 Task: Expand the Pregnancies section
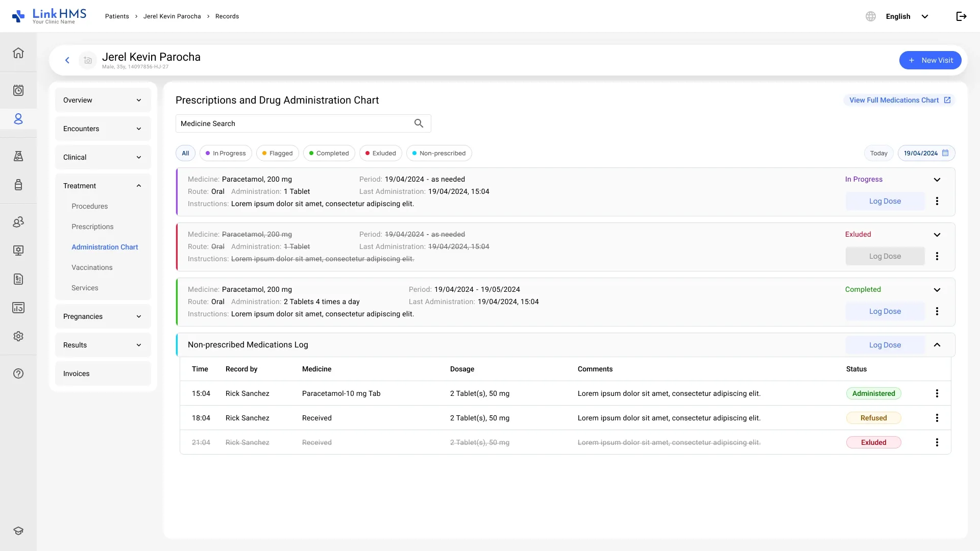pyautogui.click(x=103, y=316)
